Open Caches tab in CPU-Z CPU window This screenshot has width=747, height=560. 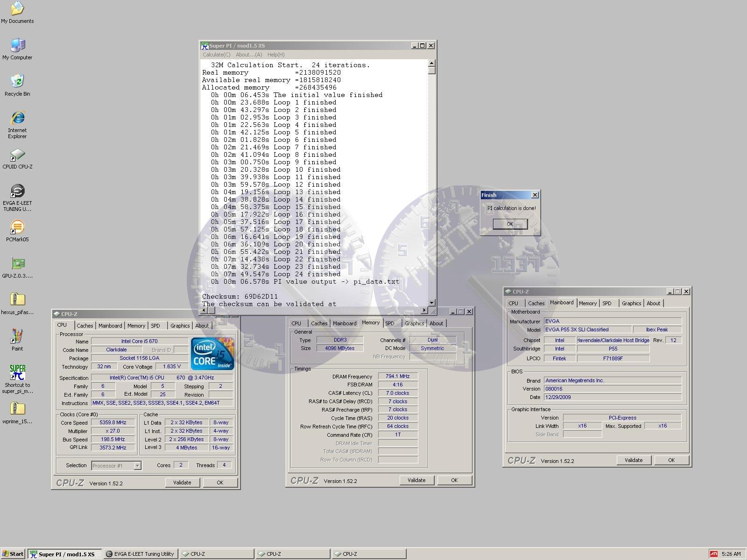85,326
